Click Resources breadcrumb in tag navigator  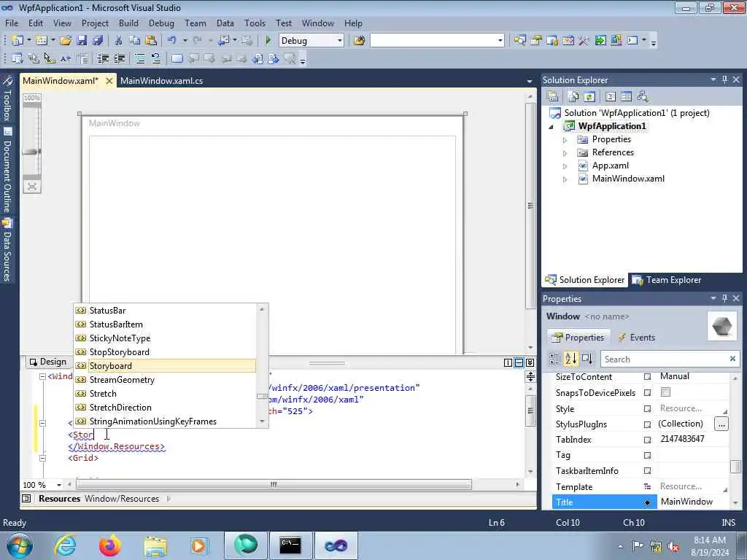click(x=60, y=499)
